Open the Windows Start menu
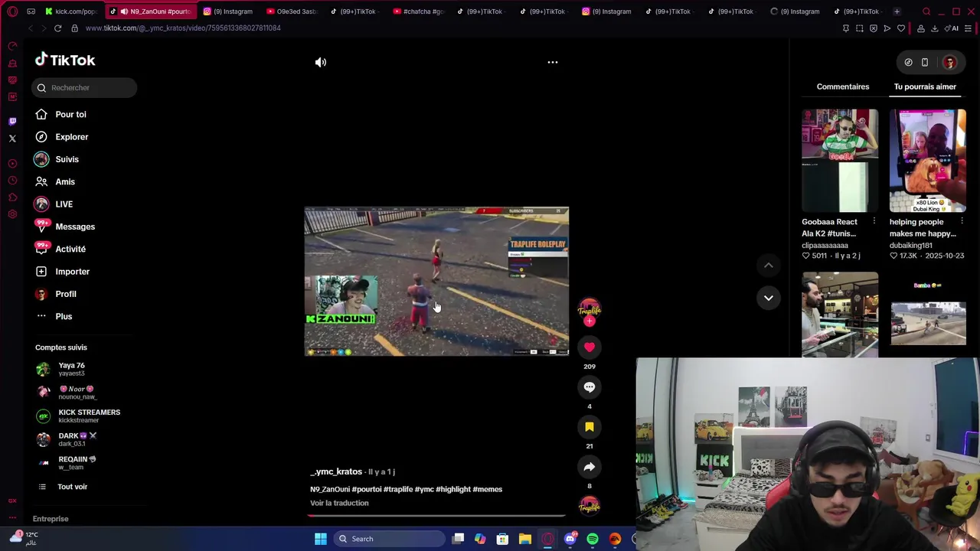Image resolution: width=980 pixels, height=551 pixels. coord(321,539)
